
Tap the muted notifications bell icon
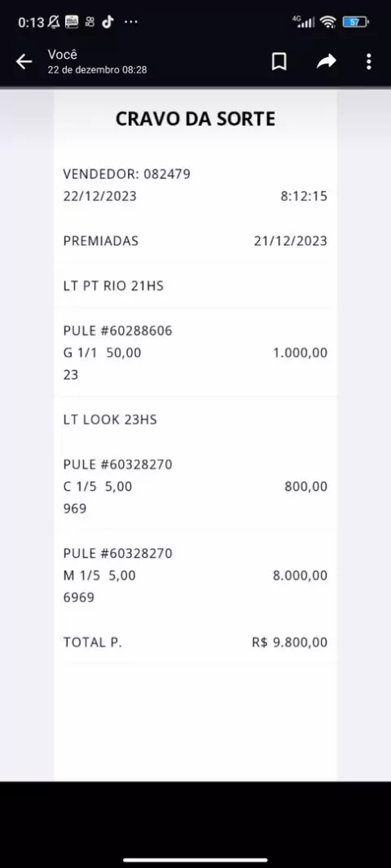pyautogui.click(x=54, y=22)
